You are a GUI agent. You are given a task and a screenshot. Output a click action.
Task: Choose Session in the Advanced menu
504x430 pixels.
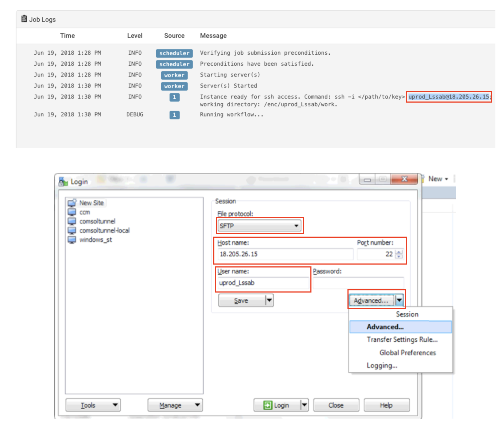(x=407, y=314)
